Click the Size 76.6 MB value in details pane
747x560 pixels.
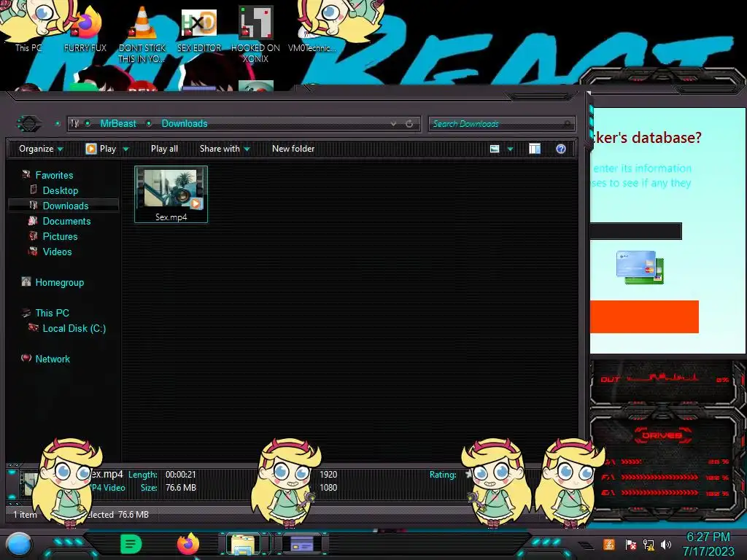(x=181, y=488)
